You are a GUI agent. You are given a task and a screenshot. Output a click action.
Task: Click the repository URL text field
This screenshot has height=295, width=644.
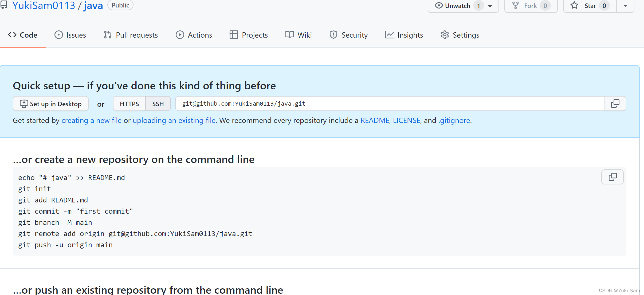(x=389, y=104)
